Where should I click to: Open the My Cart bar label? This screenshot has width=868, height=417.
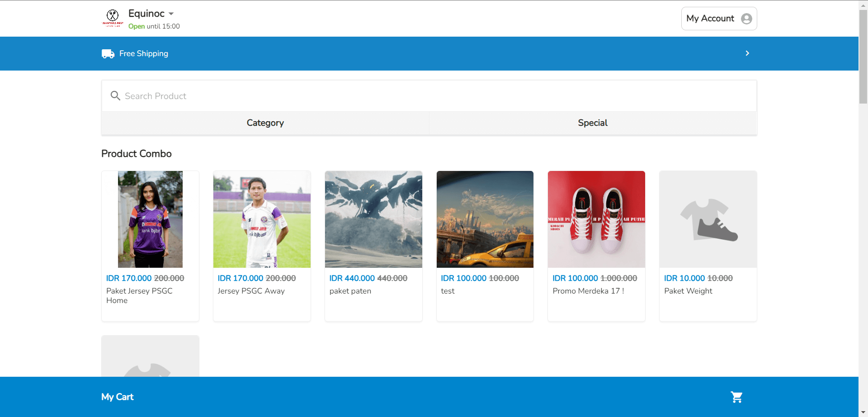pos(118,397)
